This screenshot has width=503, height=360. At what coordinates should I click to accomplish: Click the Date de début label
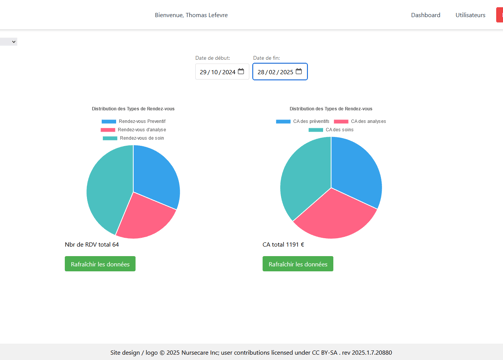213,58
